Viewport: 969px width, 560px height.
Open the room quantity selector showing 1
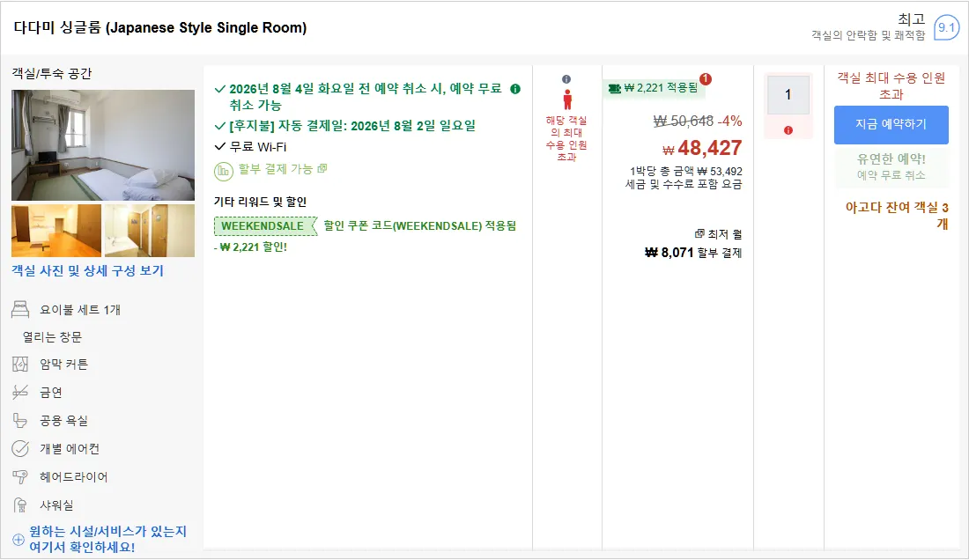pyautogui.click(x=788, y=95)
